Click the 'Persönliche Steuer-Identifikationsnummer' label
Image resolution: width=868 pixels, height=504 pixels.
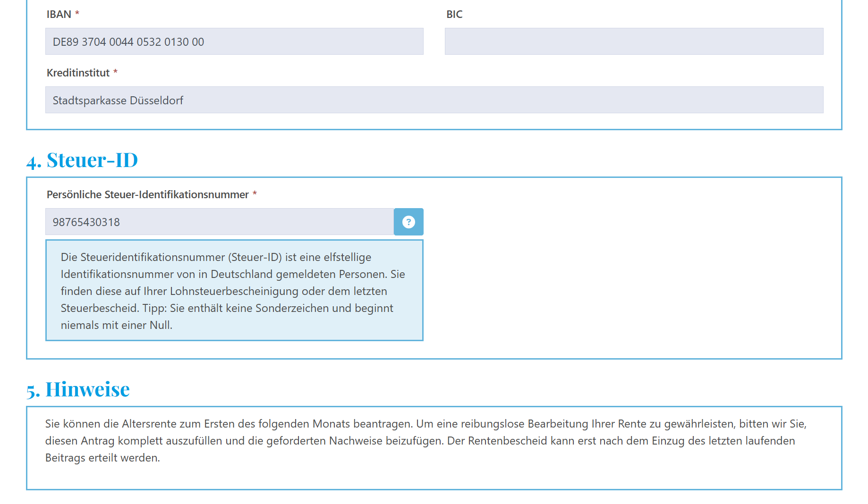click(147, 194)
